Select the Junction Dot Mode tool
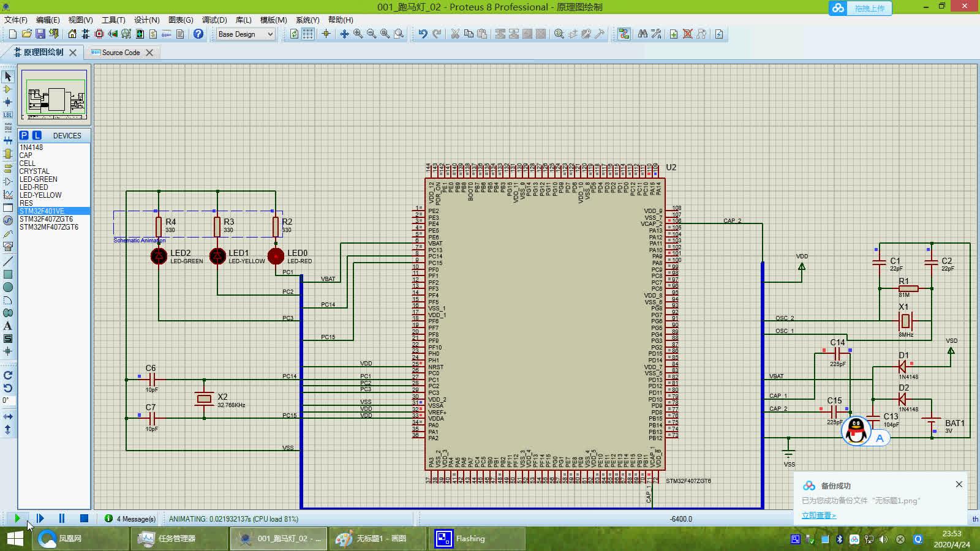Viewport: 980px width, 551px height. click(x=7, y=102)
